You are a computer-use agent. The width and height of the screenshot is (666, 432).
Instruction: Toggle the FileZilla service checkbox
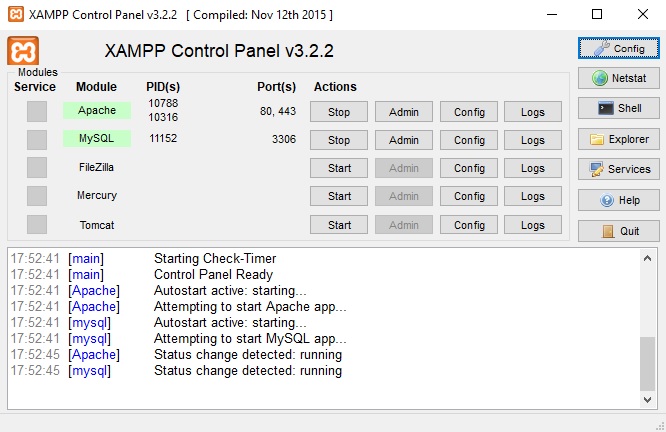[x=37, y=167]
